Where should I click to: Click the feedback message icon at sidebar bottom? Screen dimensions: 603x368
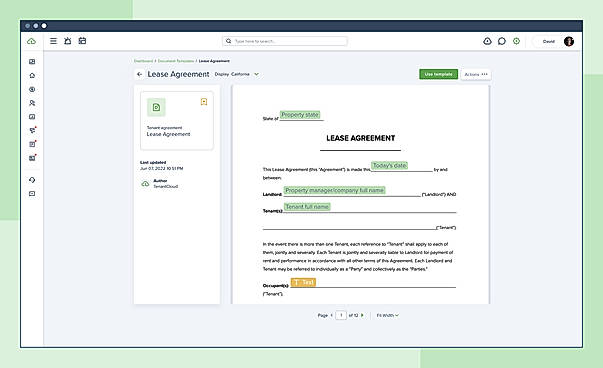pos(32,194)
